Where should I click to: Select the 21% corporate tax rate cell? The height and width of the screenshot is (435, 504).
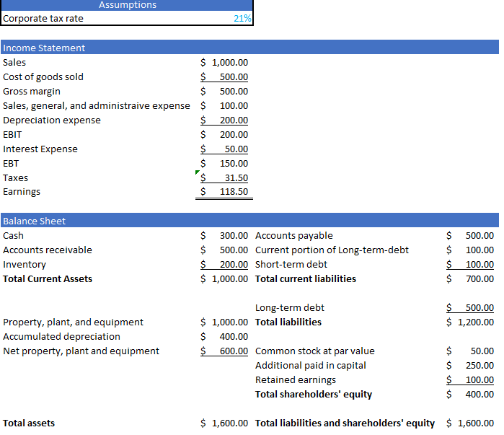click(242, 18)
